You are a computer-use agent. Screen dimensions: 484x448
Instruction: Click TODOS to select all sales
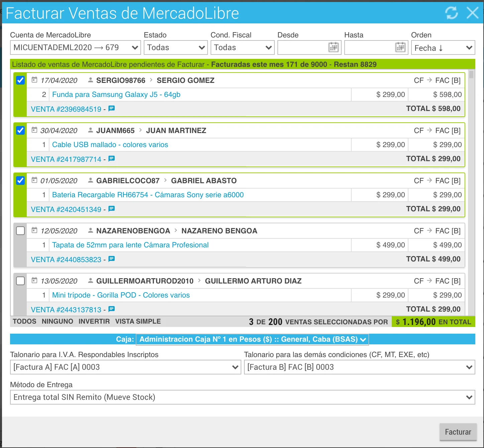click(24, 321)
